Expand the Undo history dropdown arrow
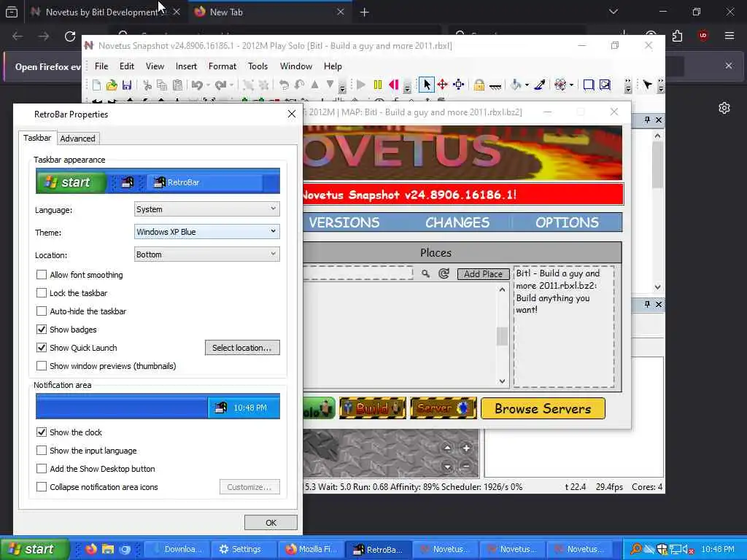 [x=208, y=85]
